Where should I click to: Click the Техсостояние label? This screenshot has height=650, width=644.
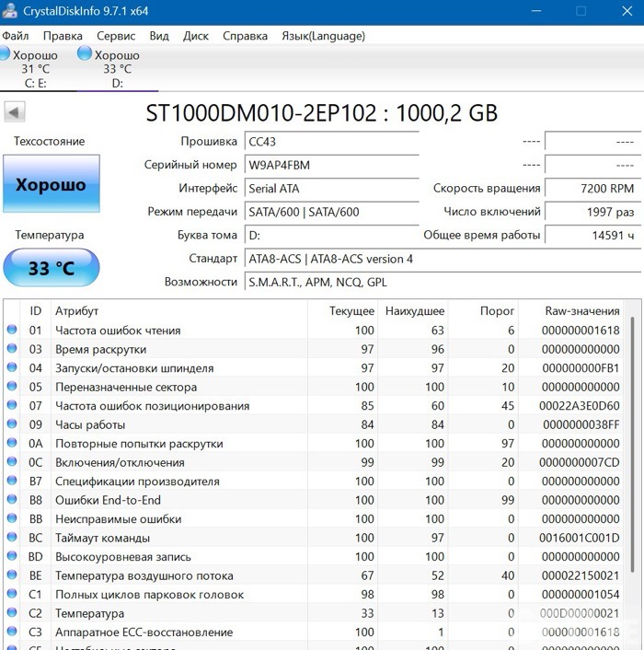(50, 142)
